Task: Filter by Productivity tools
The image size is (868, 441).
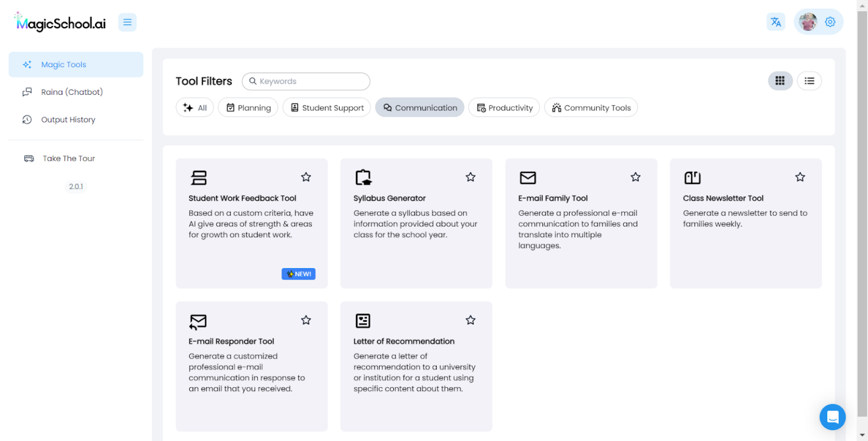Action: (504, 108)
